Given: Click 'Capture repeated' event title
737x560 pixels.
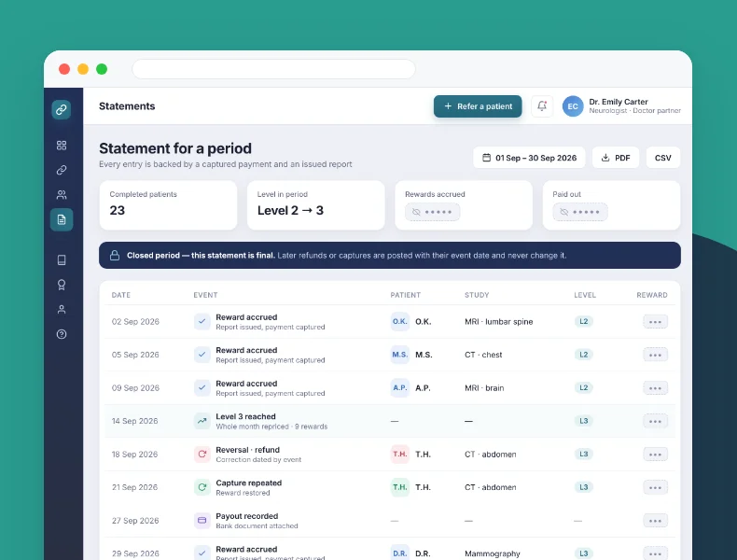Looking at the screenshot, I should click(x=249, y=483).
